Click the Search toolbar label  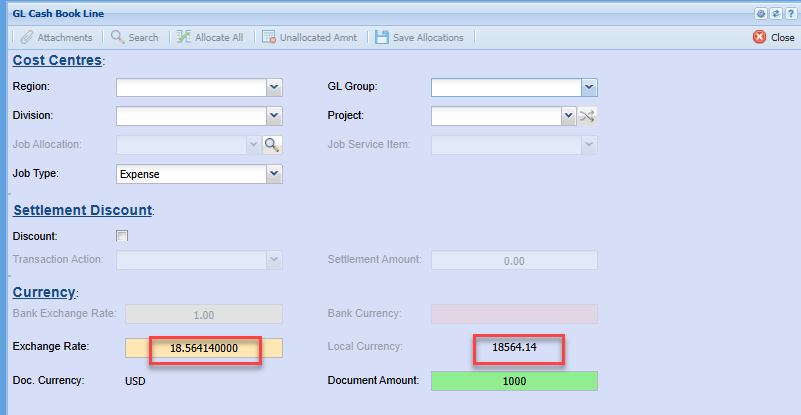pyautogui.click(x=143, y=37)
